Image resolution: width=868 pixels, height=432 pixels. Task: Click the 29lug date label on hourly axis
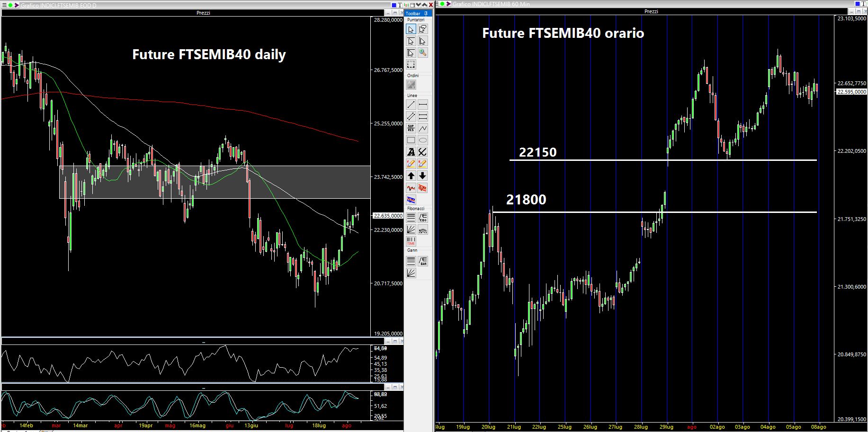coord(666,427)
